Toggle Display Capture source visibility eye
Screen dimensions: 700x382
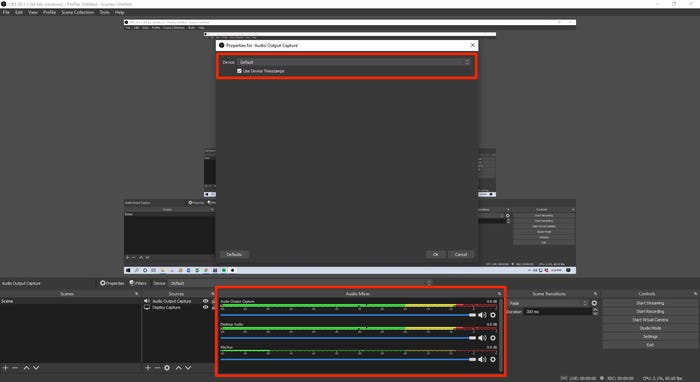click(x=205, y=307)
